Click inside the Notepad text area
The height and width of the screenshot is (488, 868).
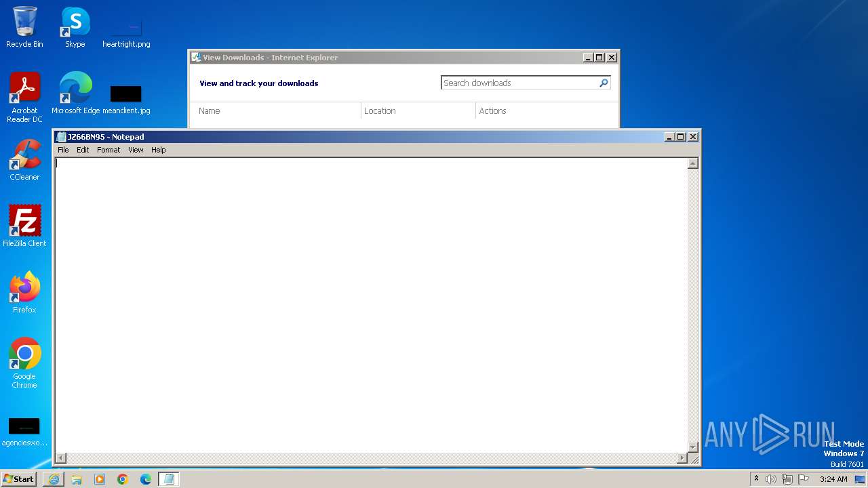click(x=371, y=305)
